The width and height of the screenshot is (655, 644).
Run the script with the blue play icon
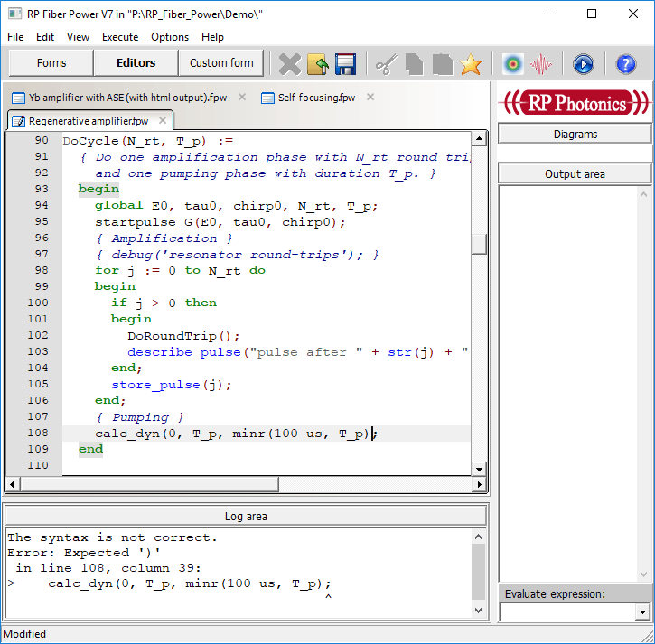coord(583,64)
